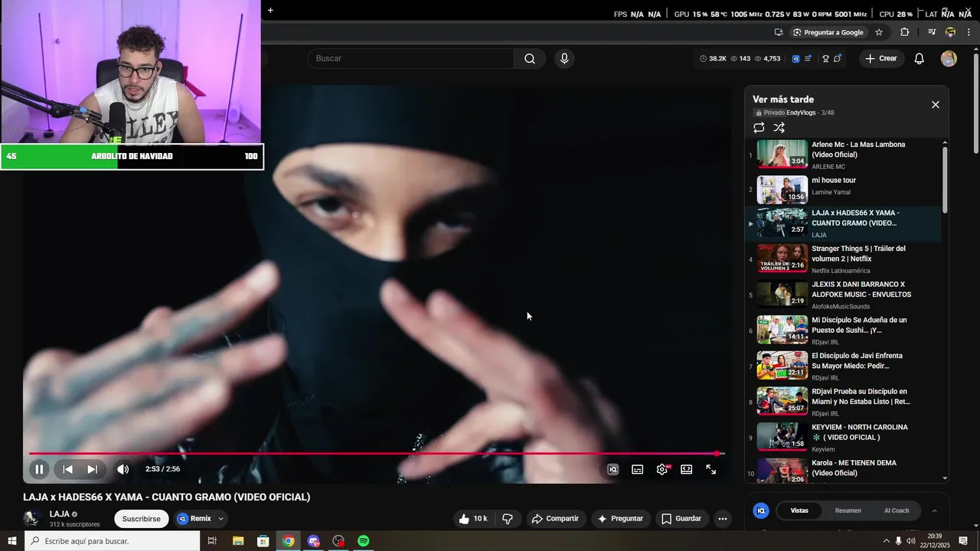Toggle playlist loop
Viewport: 980px width, 551px height.
pos(759,128)
